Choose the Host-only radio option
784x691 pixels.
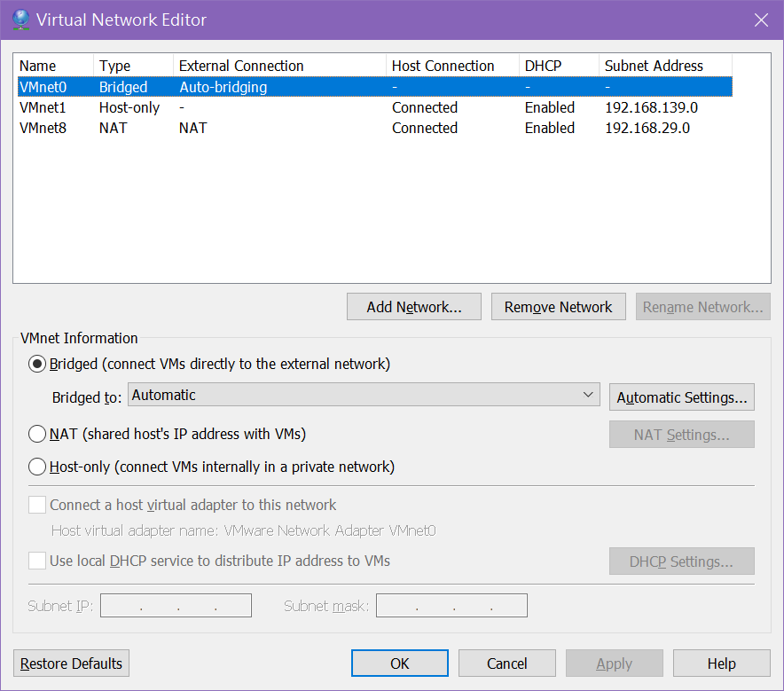click(x=37, y=467)
